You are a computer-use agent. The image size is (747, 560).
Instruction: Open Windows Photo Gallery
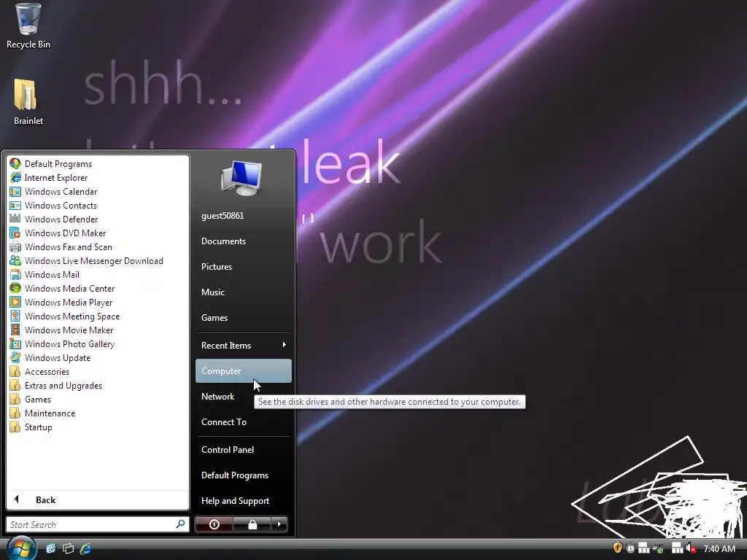tap(98, 344)
